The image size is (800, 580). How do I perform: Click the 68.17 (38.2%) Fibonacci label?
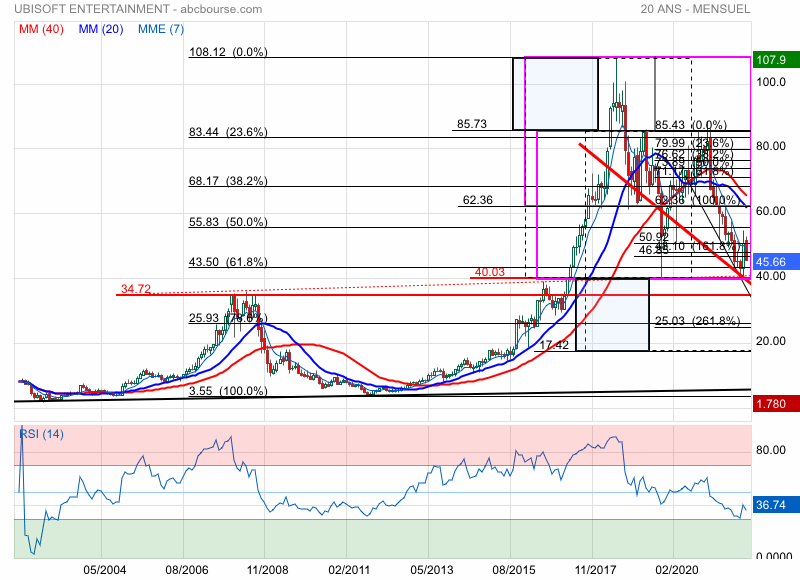pyautogui.click(x=228, y=181)
